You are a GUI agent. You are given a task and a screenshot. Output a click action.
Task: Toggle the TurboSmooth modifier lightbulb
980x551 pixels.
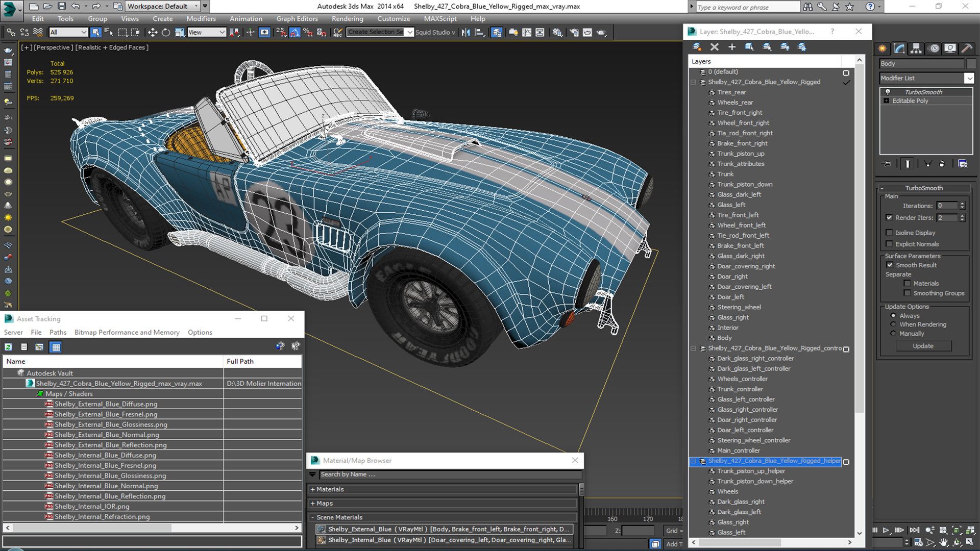tap(888, 92)
